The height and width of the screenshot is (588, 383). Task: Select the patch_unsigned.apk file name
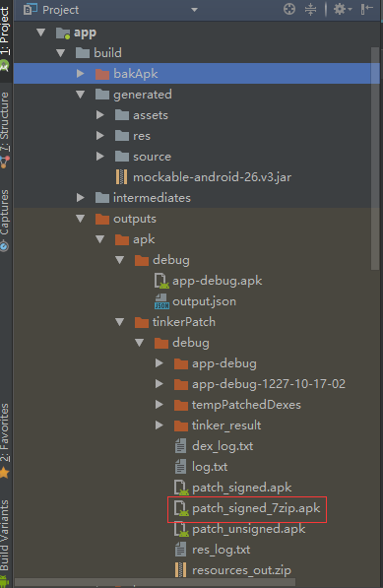(x=248, y=529)
